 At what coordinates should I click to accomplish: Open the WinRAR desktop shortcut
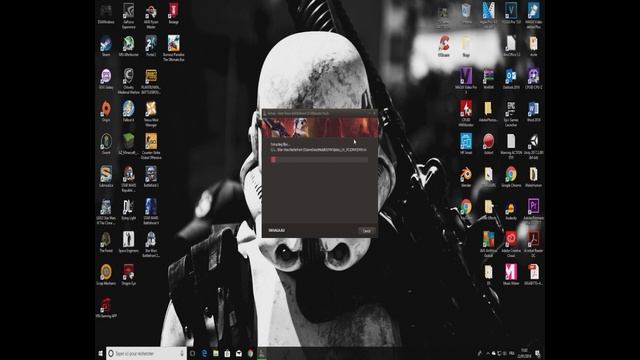(489, 78)
